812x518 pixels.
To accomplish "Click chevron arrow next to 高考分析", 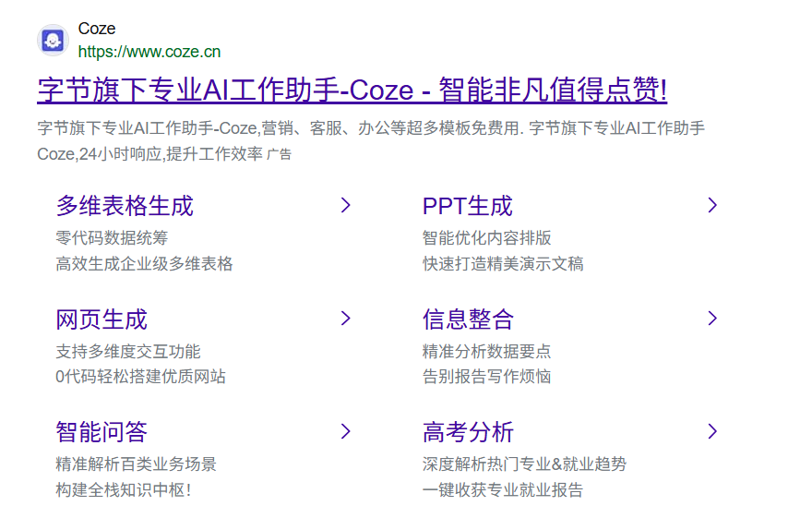I will pyautogui.click(x=712, y=431).
